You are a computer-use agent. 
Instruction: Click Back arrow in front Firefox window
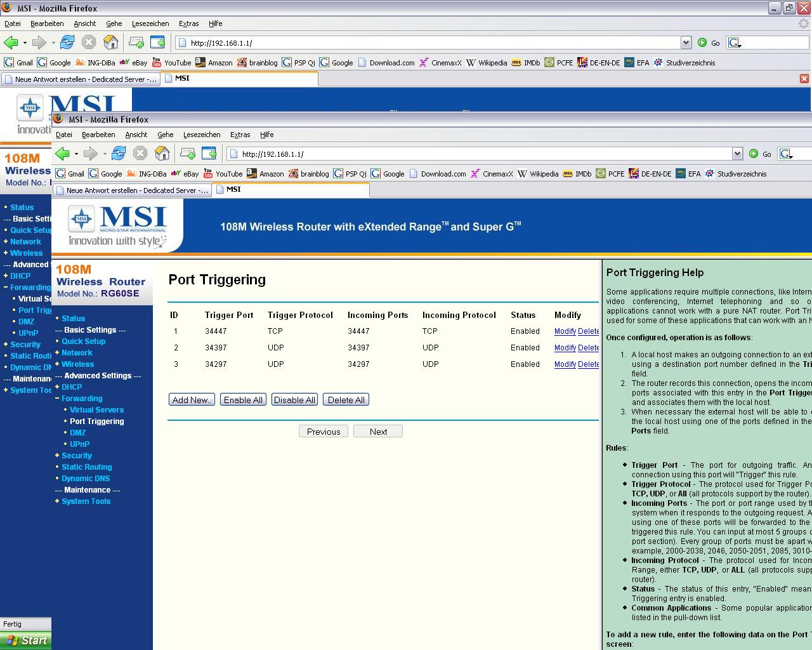[x=62, y=154]
